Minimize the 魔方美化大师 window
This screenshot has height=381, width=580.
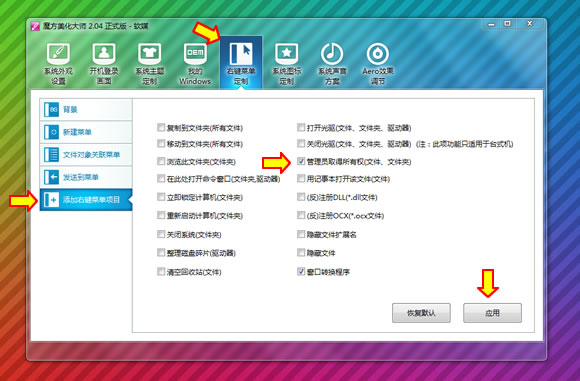(491, 24)
